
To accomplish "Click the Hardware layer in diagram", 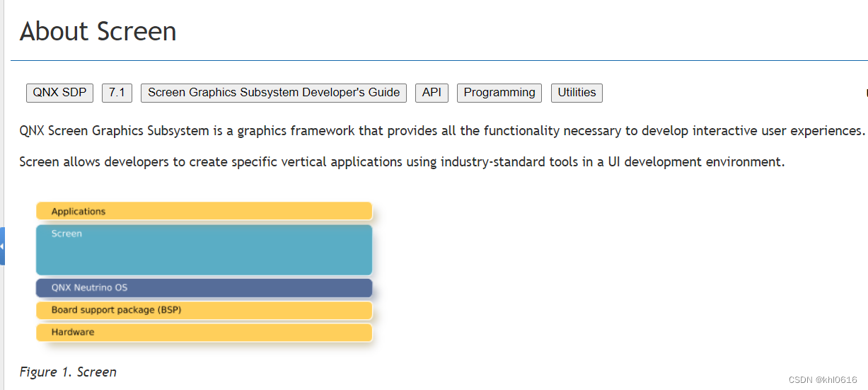I will tap(204, 332).
